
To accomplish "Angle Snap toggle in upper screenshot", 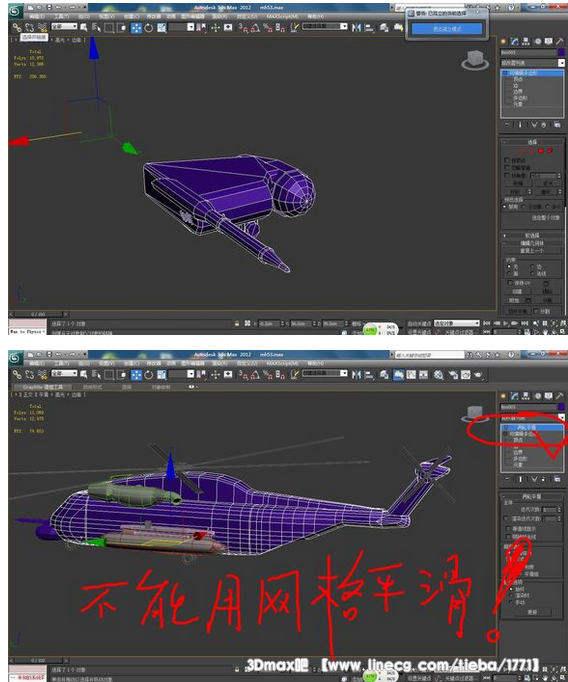I will tap(255, 28).
